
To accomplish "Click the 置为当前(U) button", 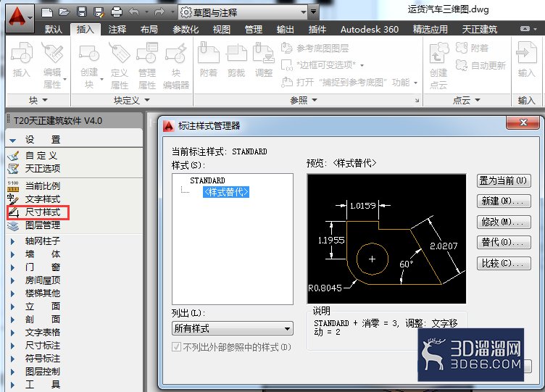I will pos(503,180).
